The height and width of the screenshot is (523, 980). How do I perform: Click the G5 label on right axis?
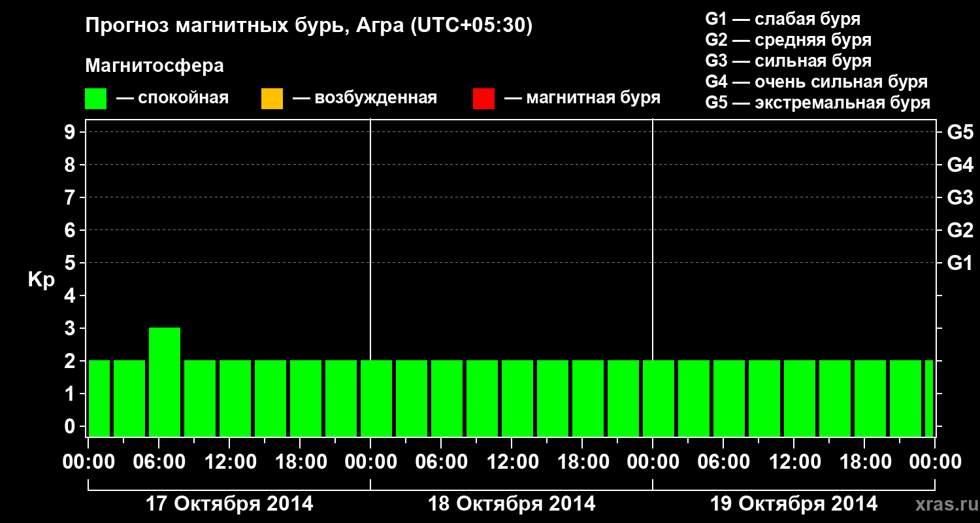click(960, 132)
